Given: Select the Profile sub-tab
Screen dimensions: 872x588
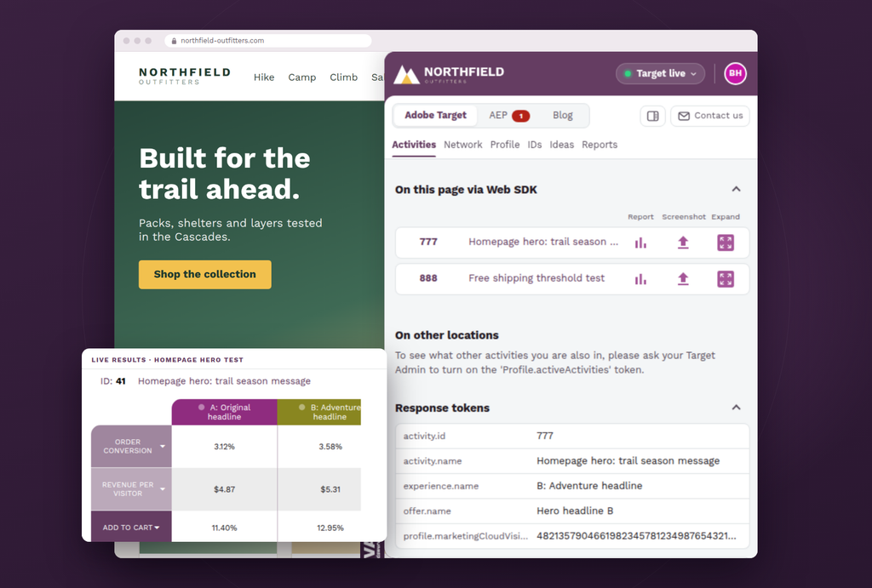Looking at the screenshot, I should click(504, 145).
